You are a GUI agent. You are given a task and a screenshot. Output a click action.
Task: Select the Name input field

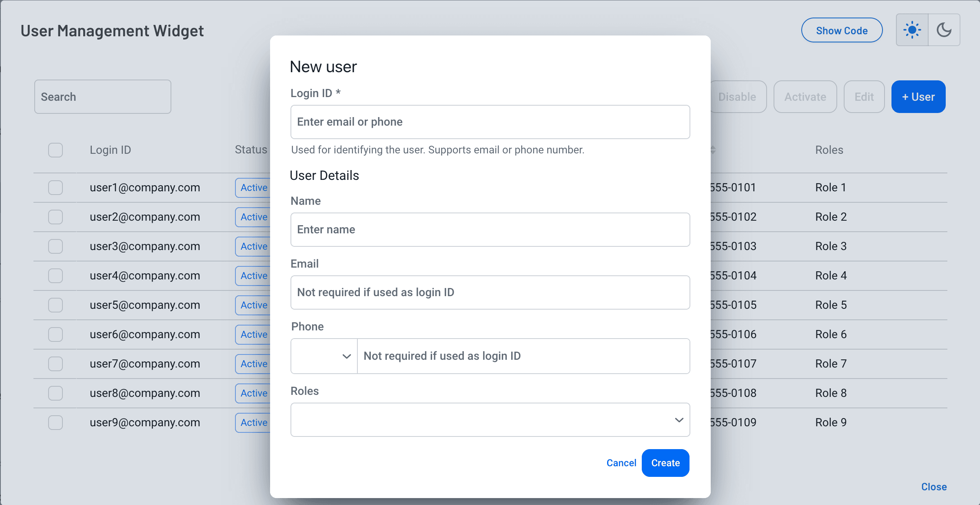point(490,229)
